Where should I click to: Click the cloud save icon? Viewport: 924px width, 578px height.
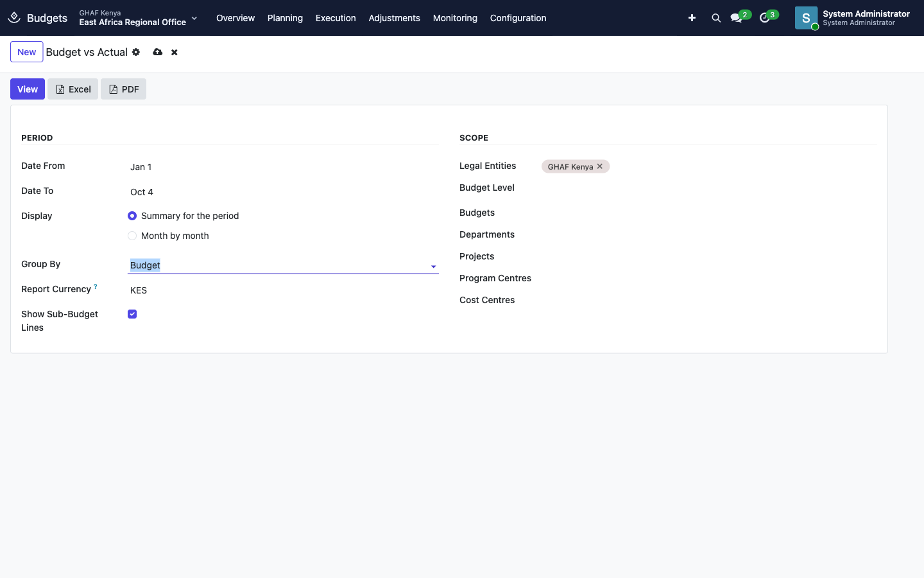(x=157, y=52)
